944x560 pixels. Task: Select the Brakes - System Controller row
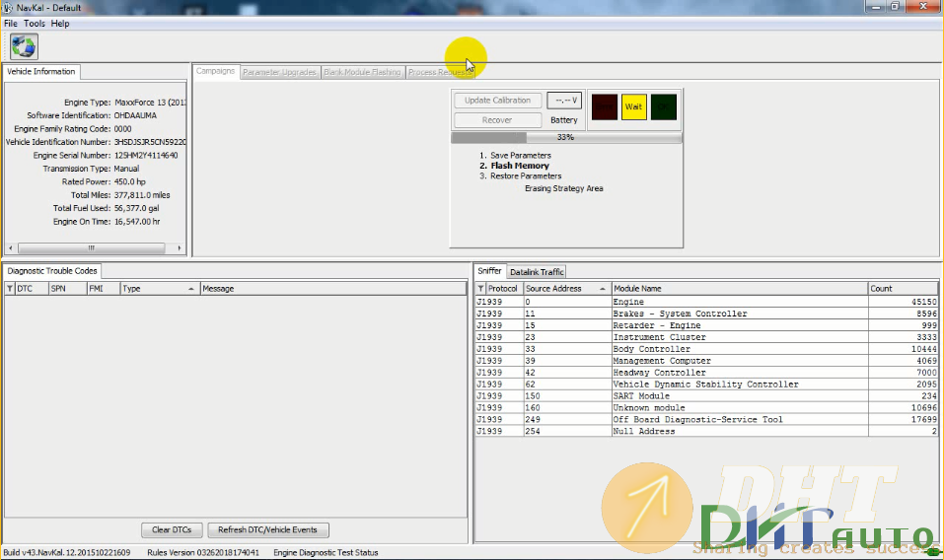pyautogui.click(x=707, y=314)
